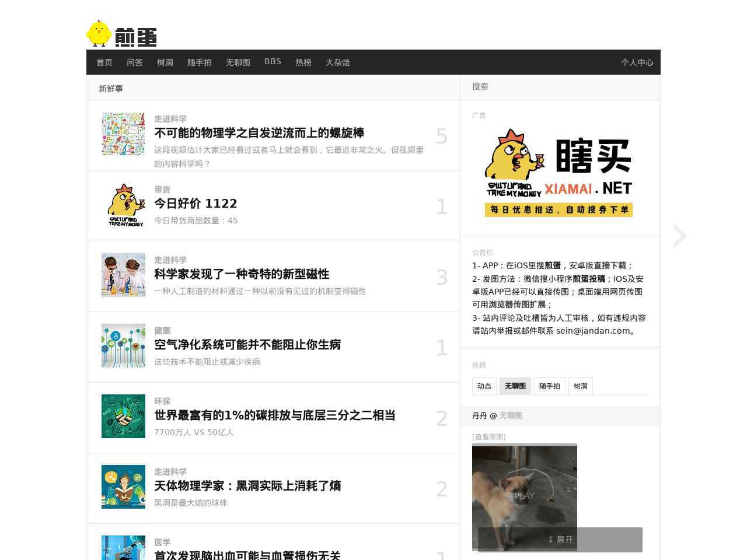Screen dimensions: 747x560
Task: Click the chicken thumbnail for 今日好价 1122
Action: click(123, 205)
